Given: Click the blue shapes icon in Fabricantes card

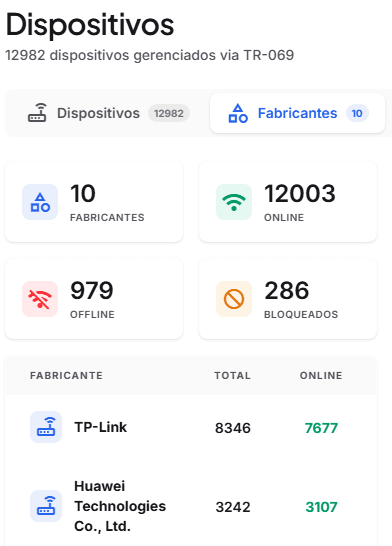Looking at the screenshot, I should coord(40,202).
